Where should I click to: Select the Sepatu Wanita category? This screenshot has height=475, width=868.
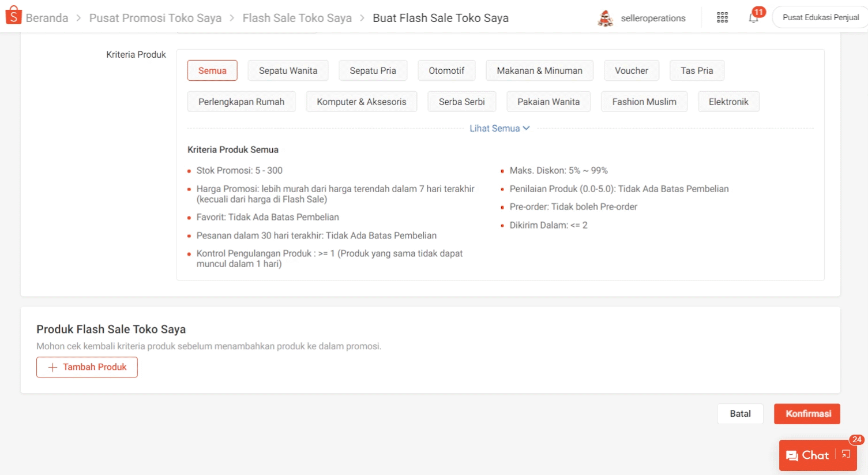pyautogui.click(x=288, y=70)
